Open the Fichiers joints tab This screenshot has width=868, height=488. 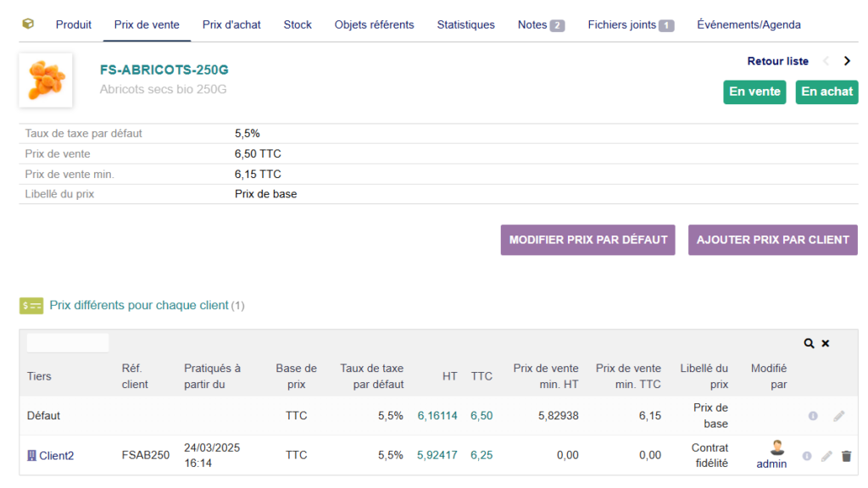click(x=630, y=25)
